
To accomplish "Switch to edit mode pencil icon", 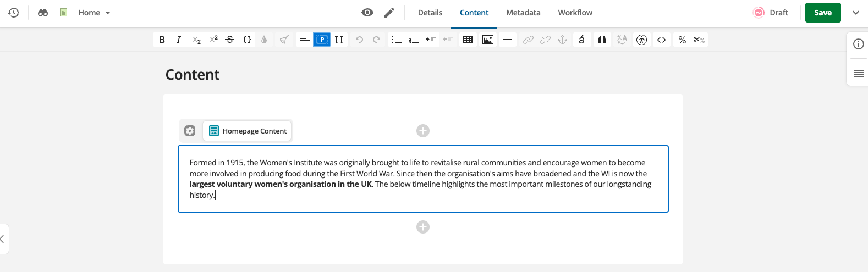I will pos(389,13).
